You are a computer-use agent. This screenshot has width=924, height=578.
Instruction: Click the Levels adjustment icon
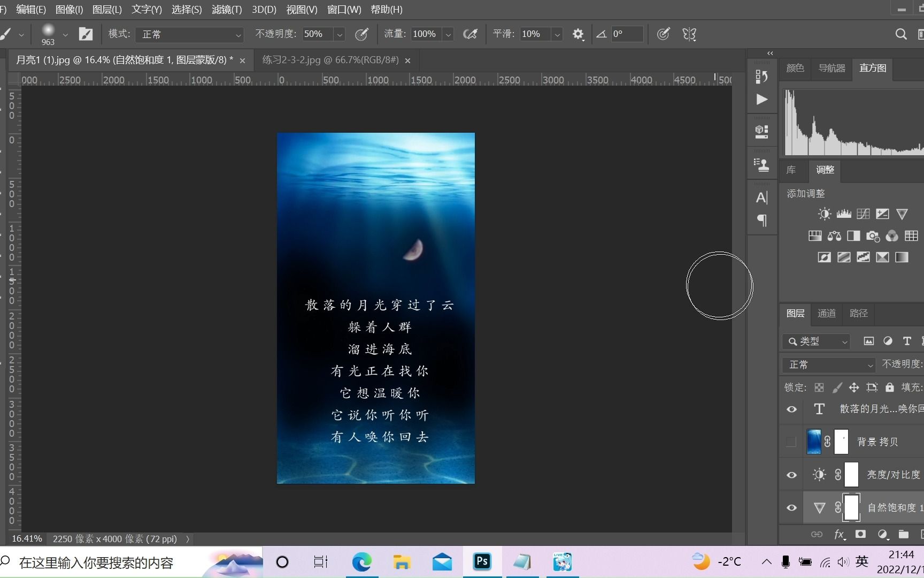coord(844,214)
